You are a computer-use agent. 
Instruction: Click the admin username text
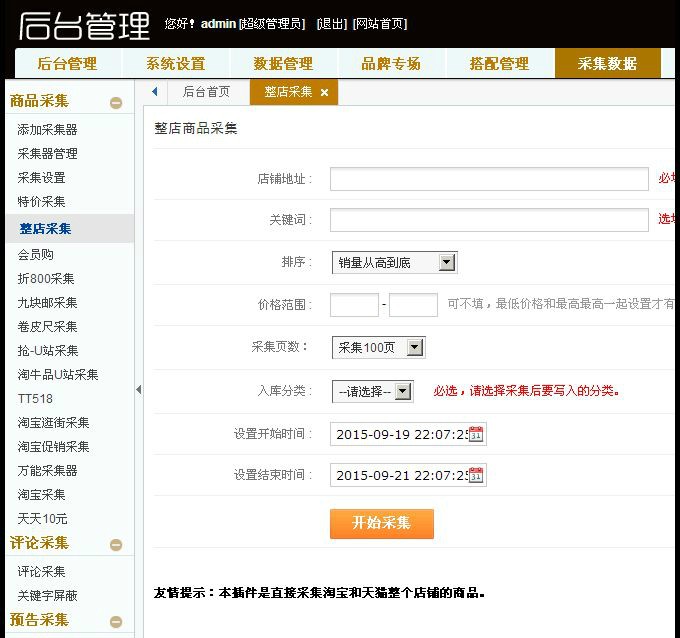pyautogui.click(x=218, y=24)
